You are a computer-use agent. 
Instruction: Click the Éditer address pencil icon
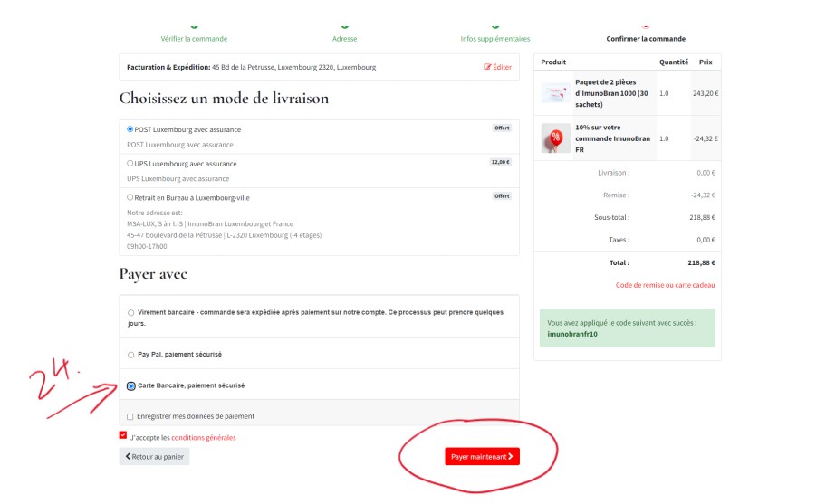[x=487, y=67]
